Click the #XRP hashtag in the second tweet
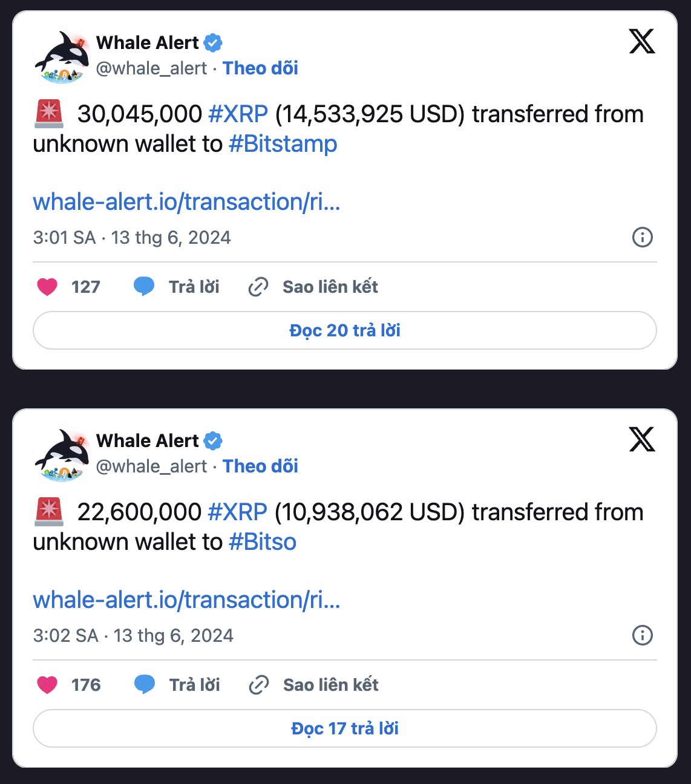 pos(237,512)
